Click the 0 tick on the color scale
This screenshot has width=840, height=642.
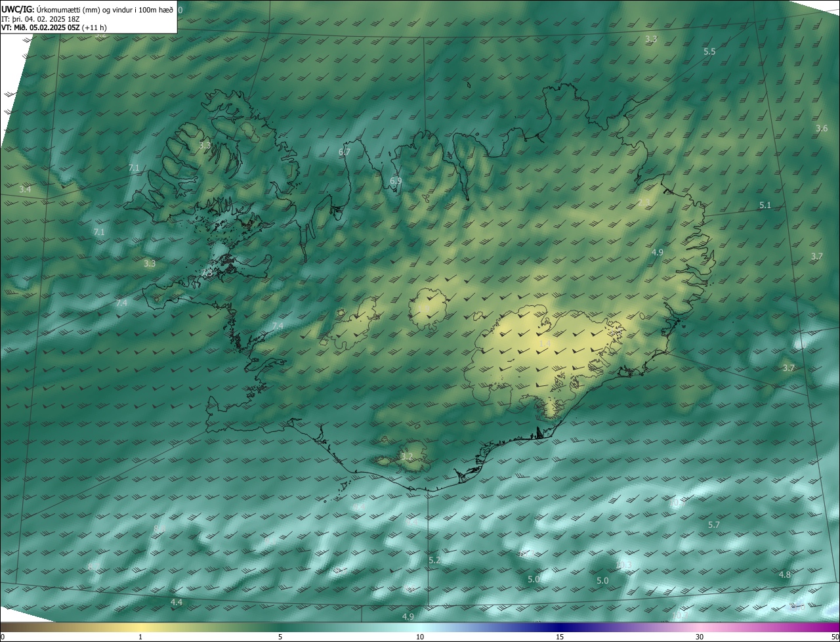(x=2, y=637)
